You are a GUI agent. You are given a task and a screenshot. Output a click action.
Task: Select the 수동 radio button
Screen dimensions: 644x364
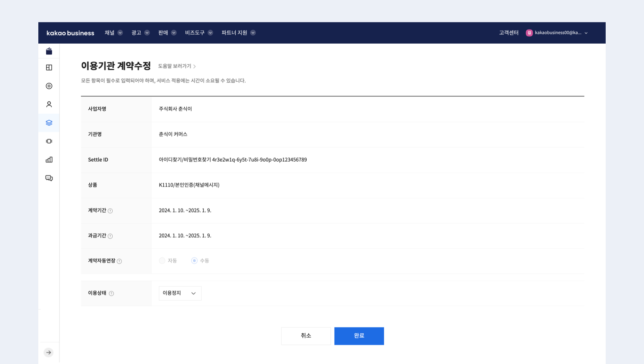point(194,261)
